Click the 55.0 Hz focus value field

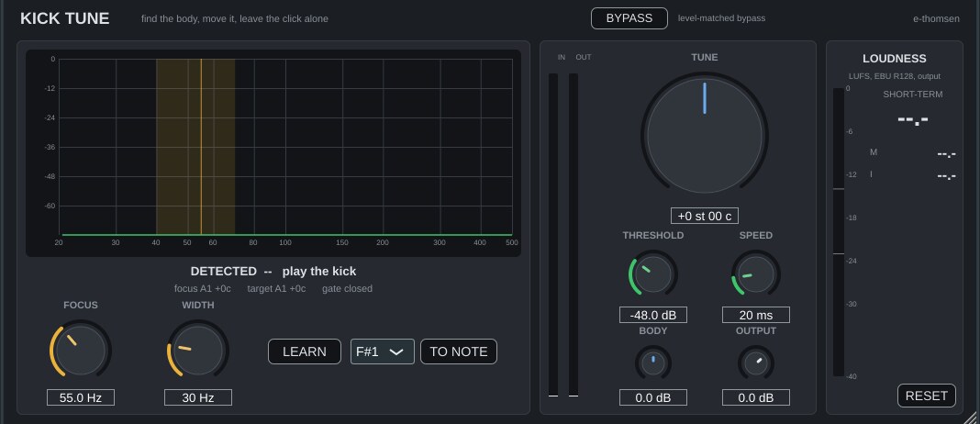click(81, 397)
